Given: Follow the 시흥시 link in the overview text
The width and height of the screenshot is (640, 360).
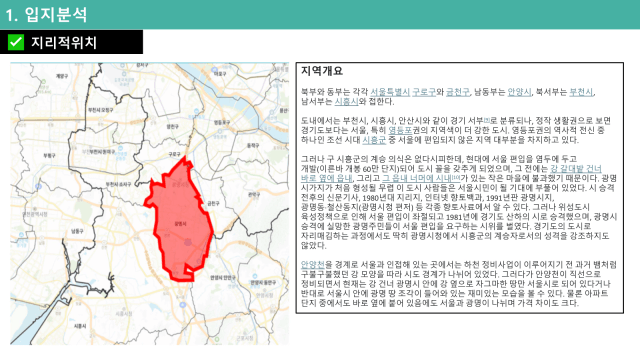Looking at the screenshot, I should tap(346, 102).
